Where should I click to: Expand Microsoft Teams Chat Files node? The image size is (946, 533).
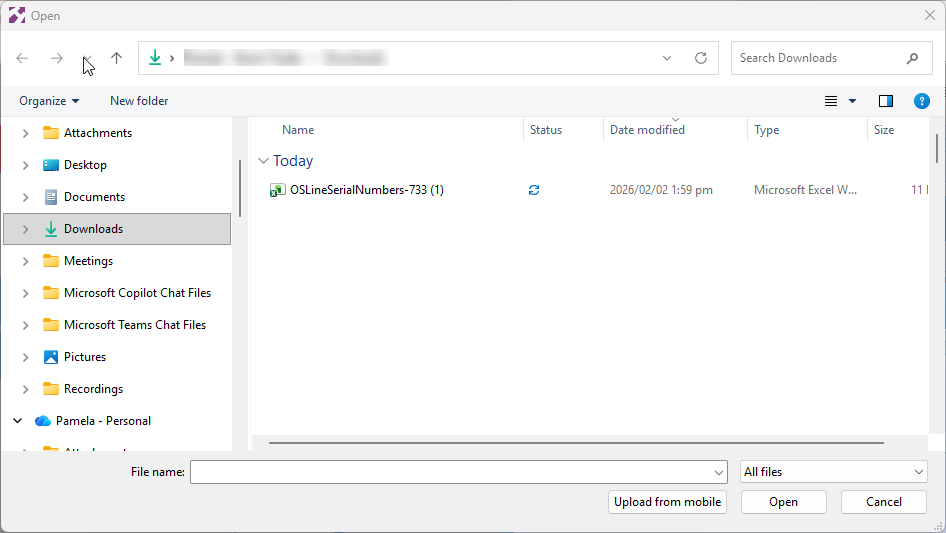[25, 325]
